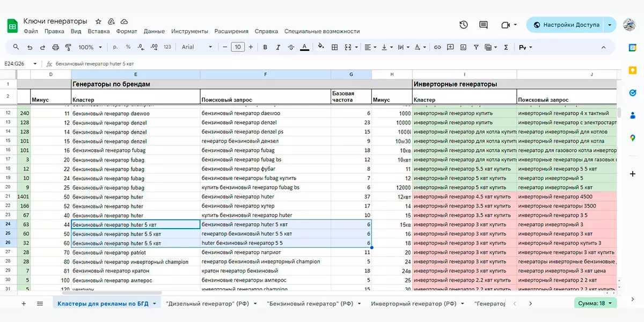This screenshot has height=322, width=644.
Task: Switch to "Бензиновый генератор" (РФ) tab
Action: click(x=313, y=303)
